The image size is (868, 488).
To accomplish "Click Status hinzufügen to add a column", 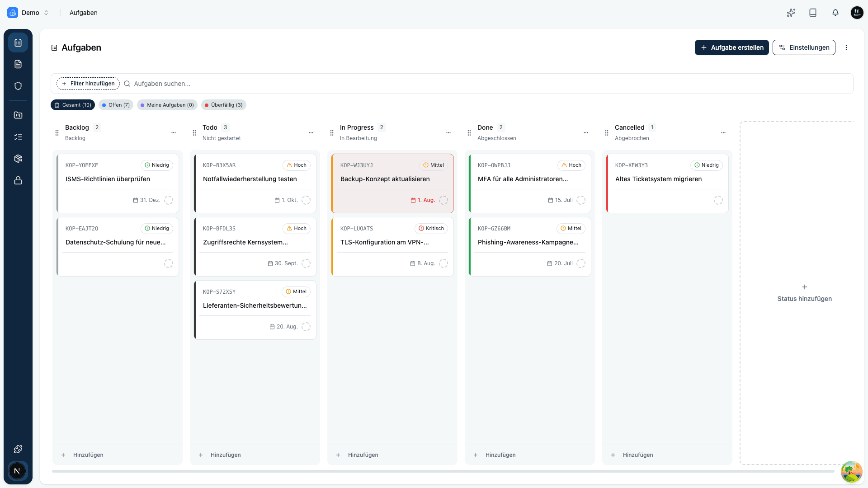I will coord(804,293).
